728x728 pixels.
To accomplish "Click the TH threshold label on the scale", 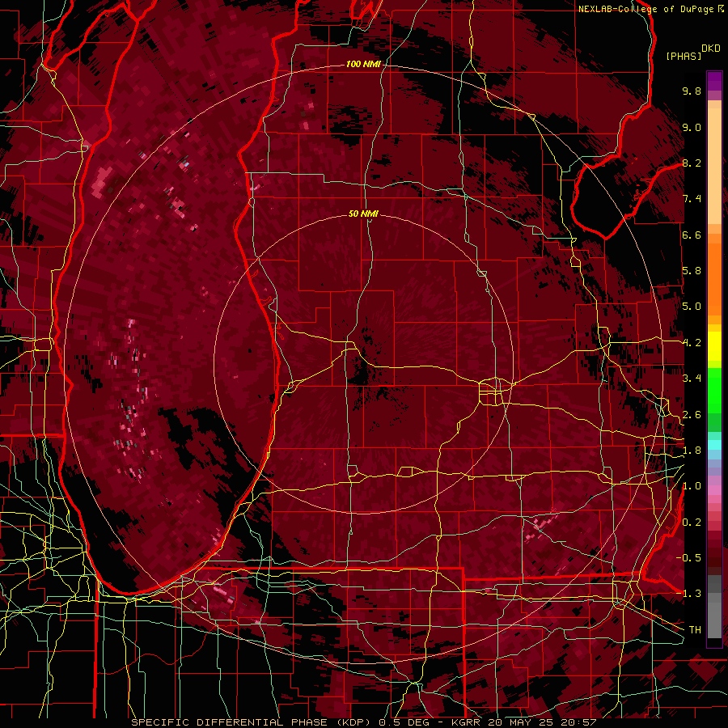I will tap(695, 630).
